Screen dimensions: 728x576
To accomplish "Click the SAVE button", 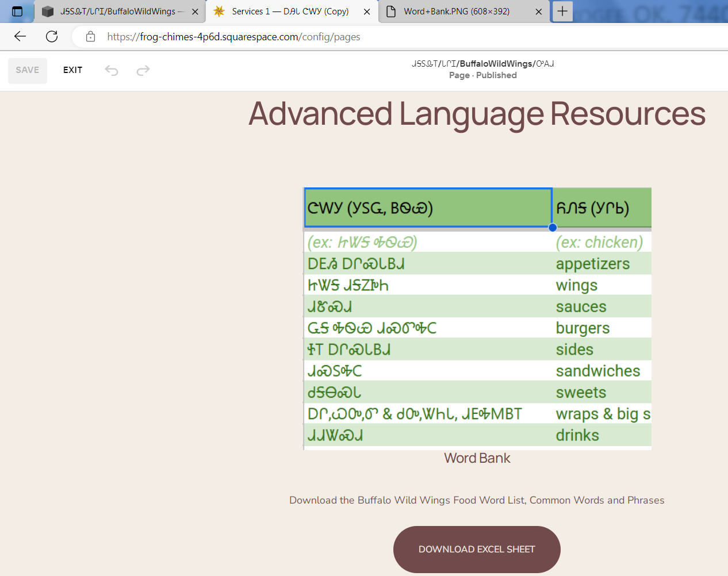I will point(28,70).
